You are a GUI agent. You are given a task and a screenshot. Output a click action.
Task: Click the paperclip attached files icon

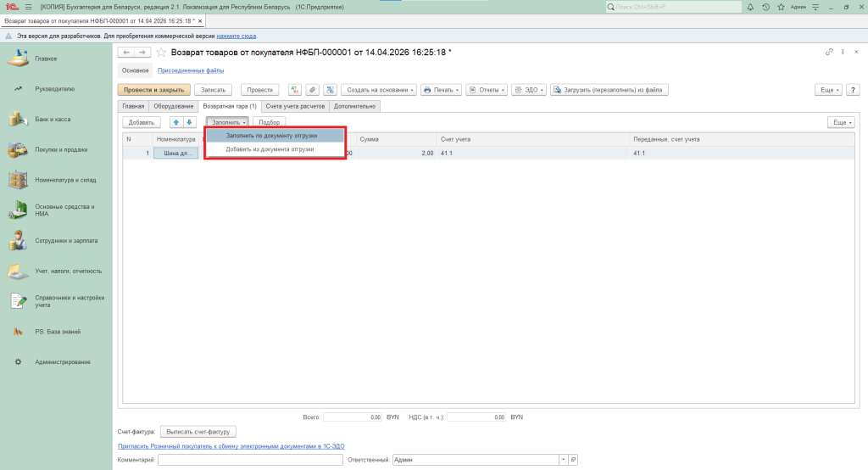coord(312,90)
